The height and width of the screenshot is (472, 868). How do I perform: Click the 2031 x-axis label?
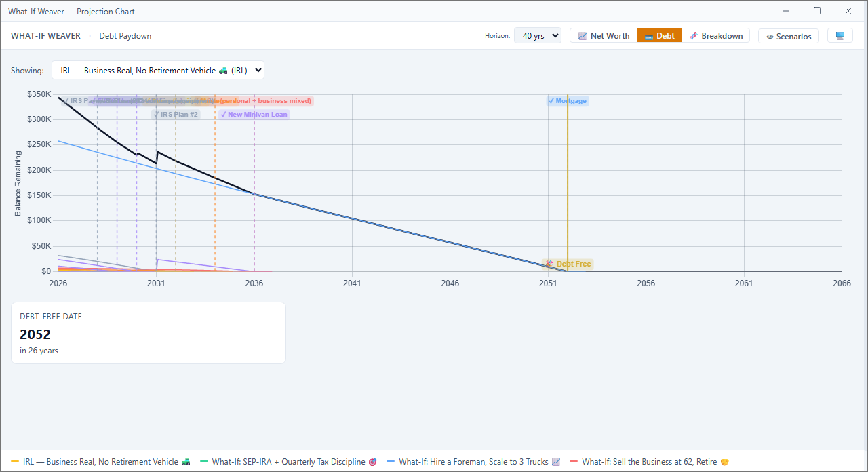(x=156, y=283)
